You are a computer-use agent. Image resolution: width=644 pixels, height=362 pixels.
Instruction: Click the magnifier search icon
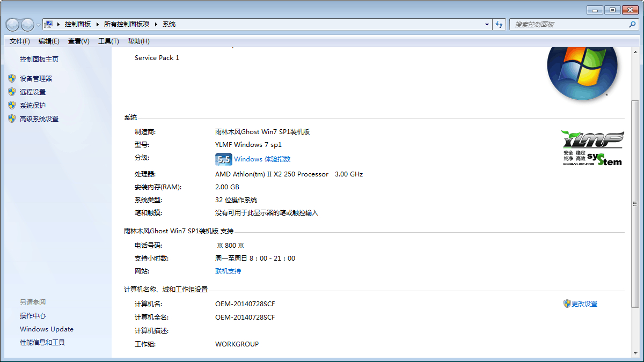pyautogui.click(x=632, y=24)
